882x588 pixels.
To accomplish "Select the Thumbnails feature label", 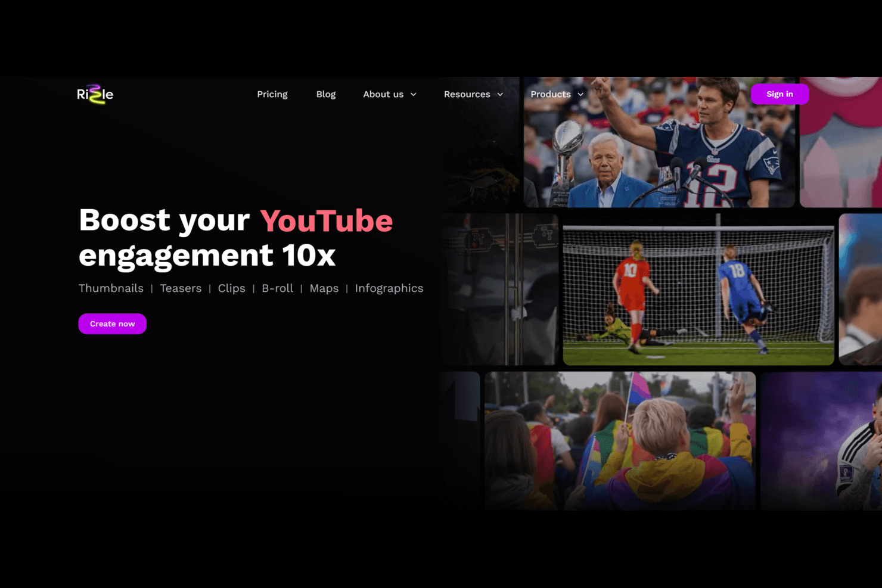I will [111, 288].
